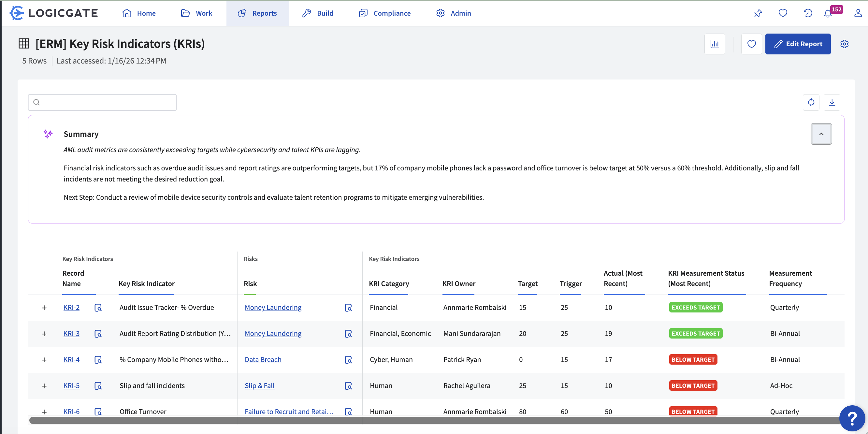868x434 pixels.
Task: Open the recent history clock icon
Action: tap(808, 13)
